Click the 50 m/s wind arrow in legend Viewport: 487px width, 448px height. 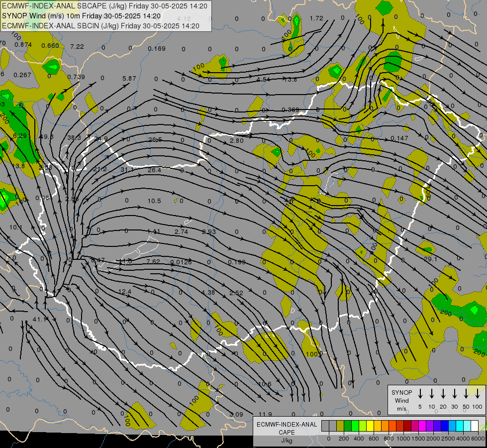466,394
